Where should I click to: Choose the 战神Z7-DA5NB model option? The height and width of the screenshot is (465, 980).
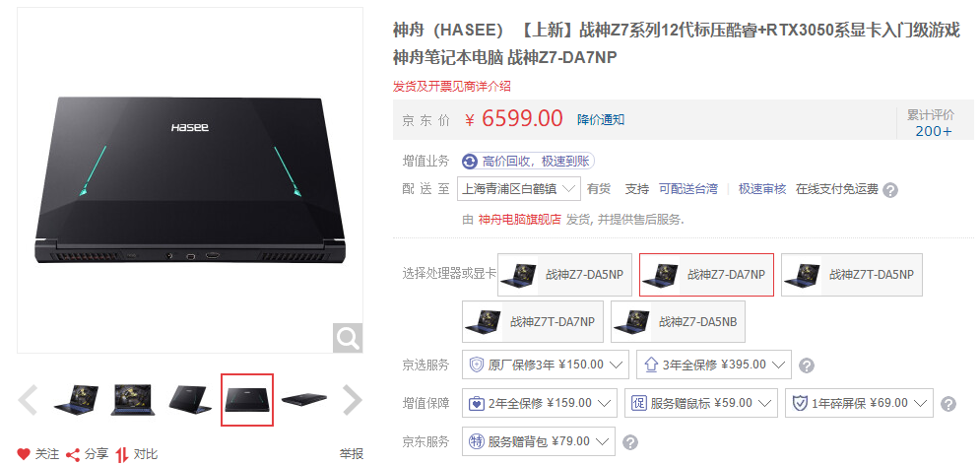(679, 321)
